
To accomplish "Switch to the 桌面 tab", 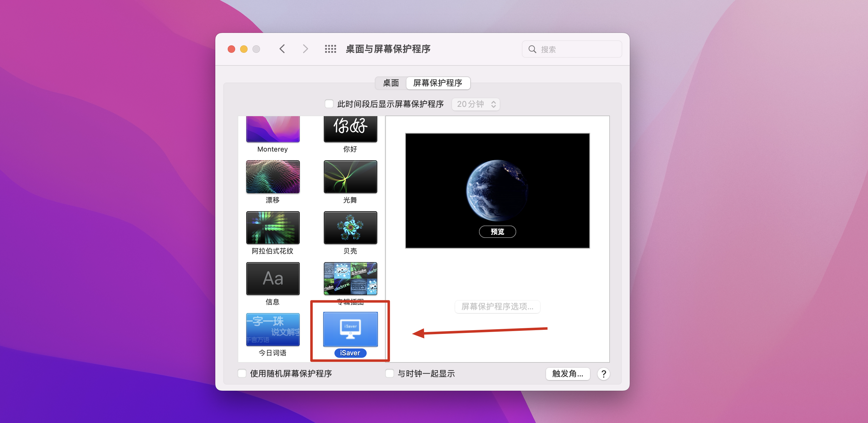I will click(x=391, y=83).
